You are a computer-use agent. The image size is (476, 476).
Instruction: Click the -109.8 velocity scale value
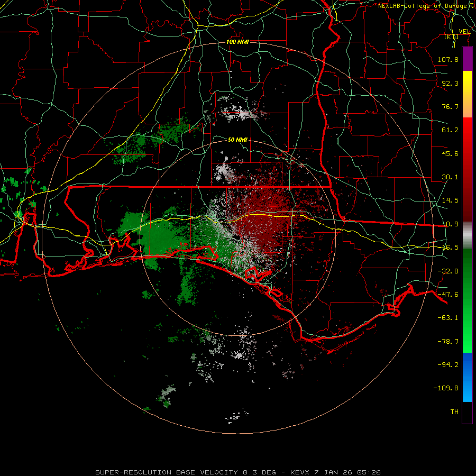(x=446, y=388)
